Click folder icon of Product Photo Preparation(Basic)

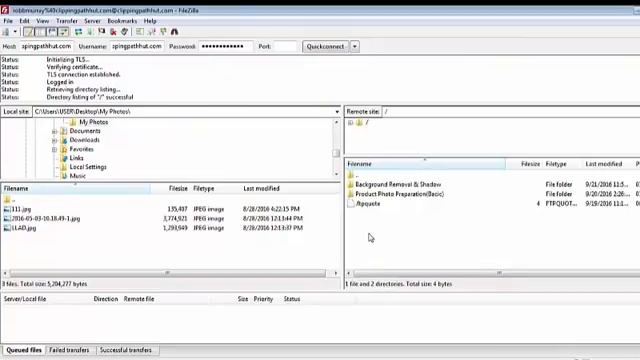(x=350, y=194)
